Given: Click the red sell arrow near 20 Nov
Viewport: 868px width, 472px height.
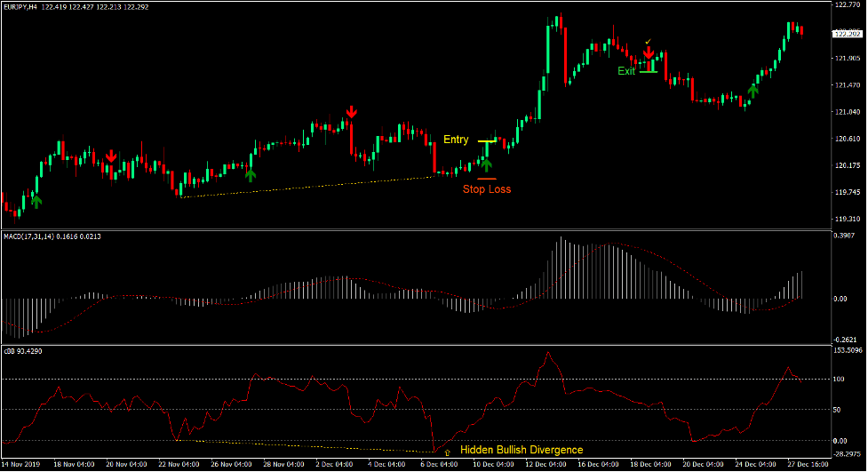Looking at the screenshot, I should point(111,156).
